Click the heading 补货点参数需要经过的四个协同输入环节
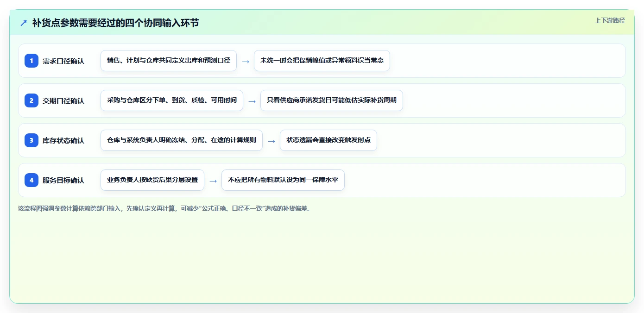 click(115, 23)
